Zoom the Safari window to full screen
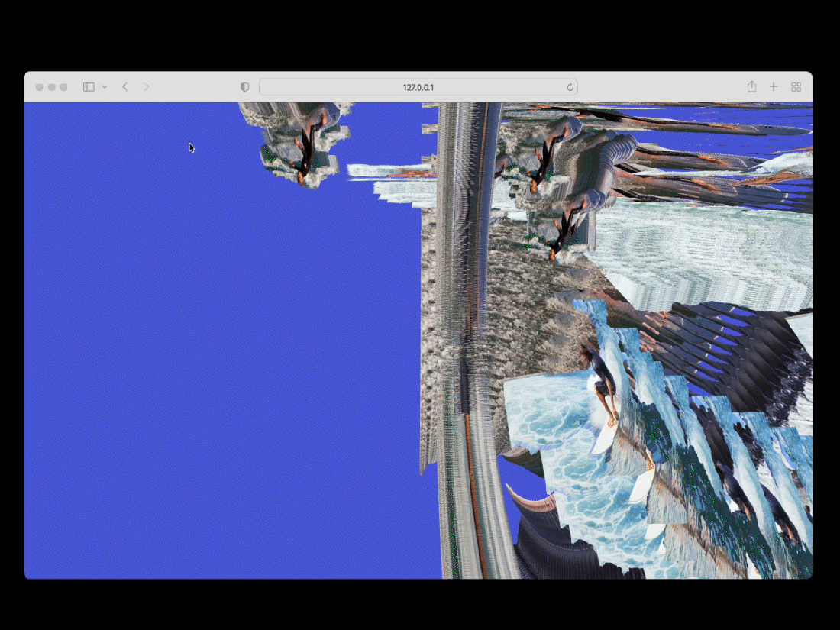Viewport: 840px width, 630px height. [64, 87]
